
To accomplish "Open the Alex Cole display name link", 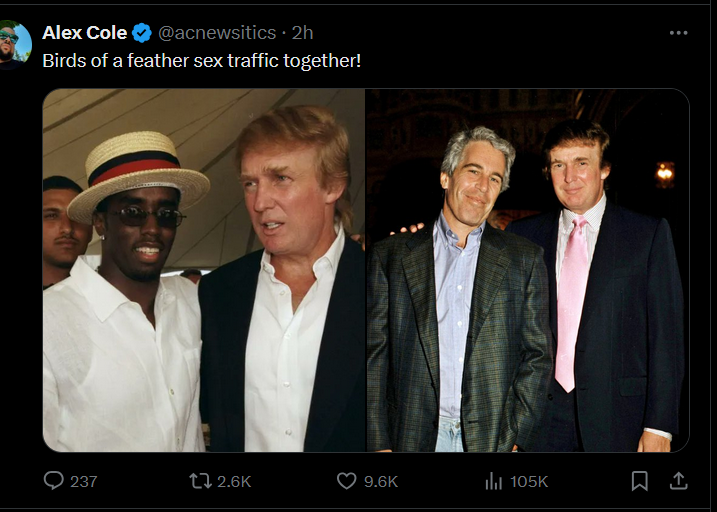I will click(x=84, y=33).
